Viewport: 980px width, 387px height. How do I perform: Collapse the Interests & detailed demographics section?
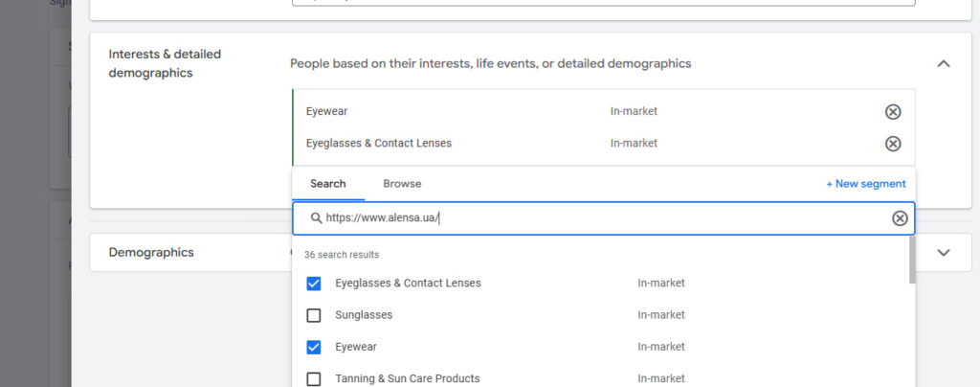point(943,64)
